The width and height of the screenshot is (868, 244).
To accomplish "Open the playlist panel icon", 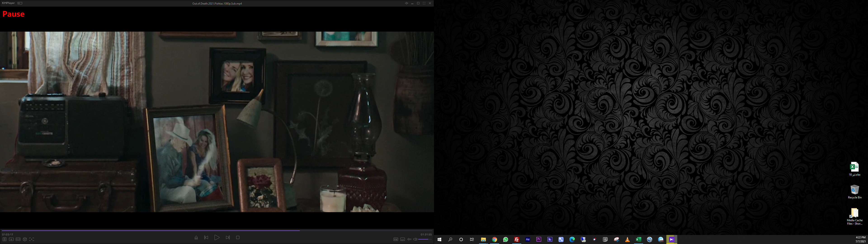I will tap(4, 239).
